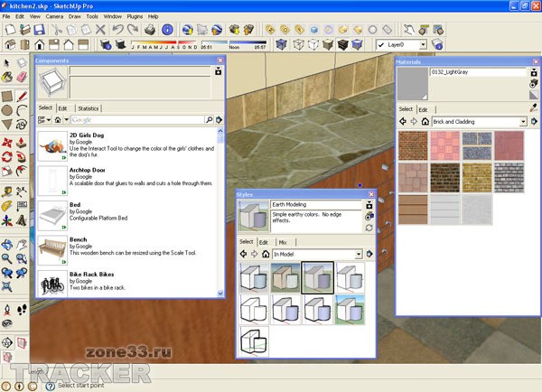Viewport: 542px width, 392px height.
Task: Open Model Info blue icon
Action: [x=167, y=30]
